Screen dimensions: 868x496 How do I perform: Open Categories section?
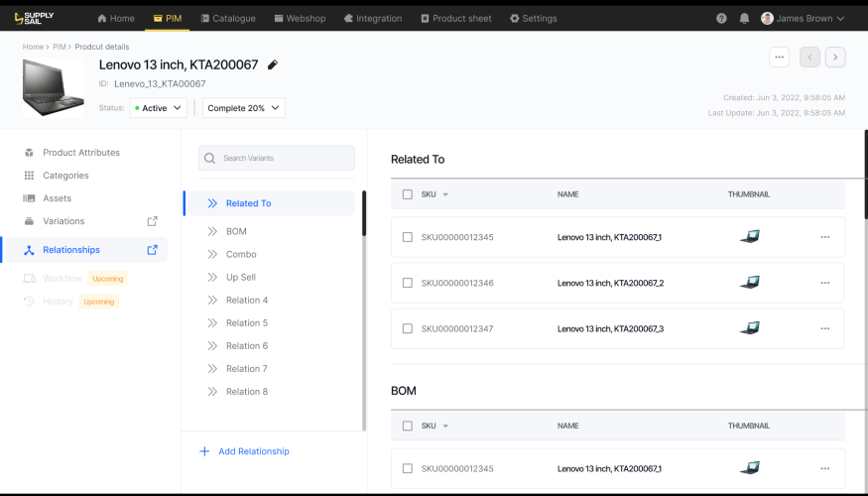click(x=65, y=176)
